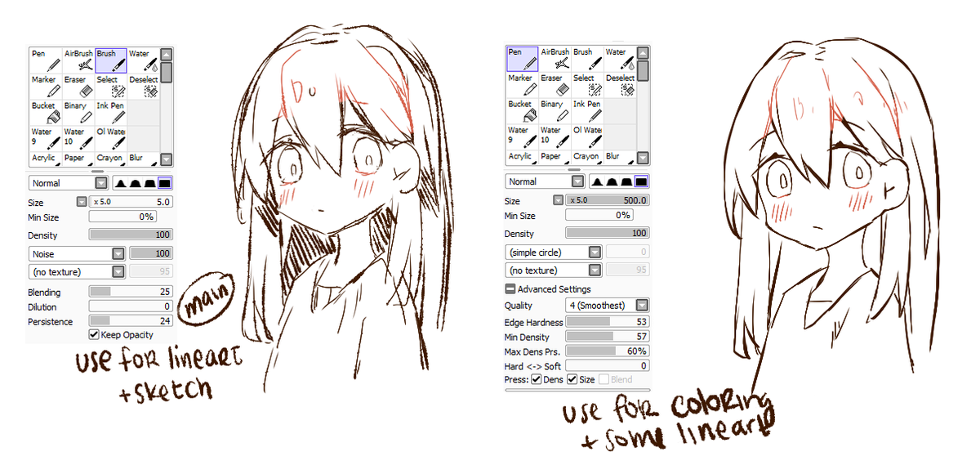Adjust the Max Dens Prs. slider showing 60%

[608, 351]
